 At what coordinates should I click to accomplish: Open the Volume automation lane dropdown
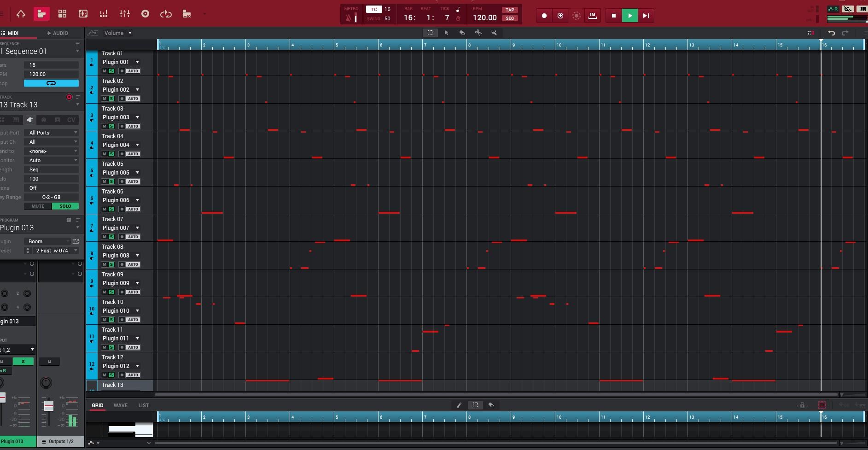point(118,33)
